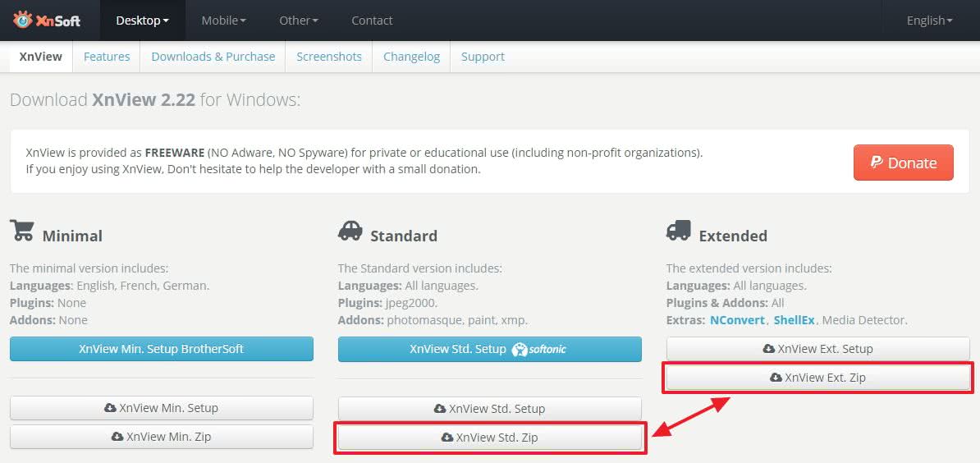Expand the English language selector
980x463 pixels.
click(929, 21)
